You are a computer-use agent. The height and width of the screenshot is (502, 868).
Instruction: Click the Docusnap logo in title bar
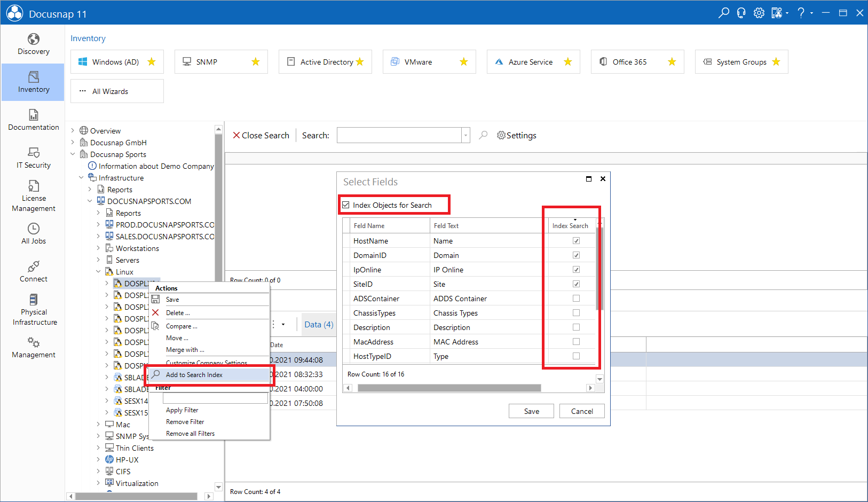(14, 13)
